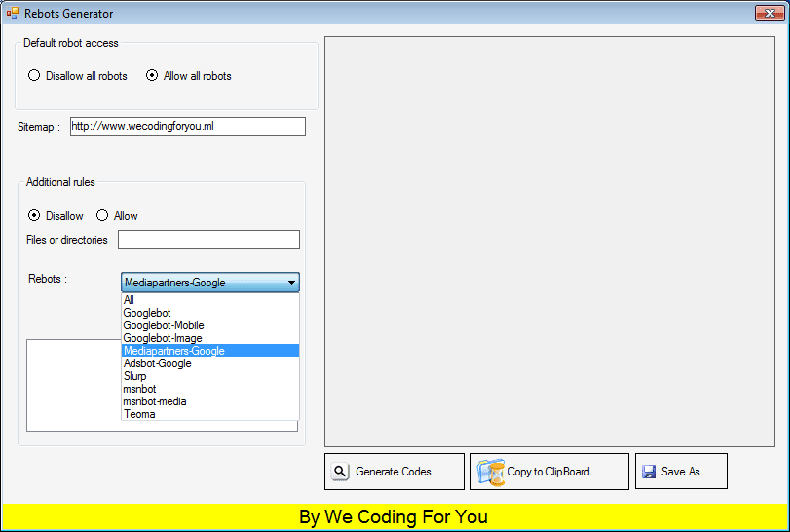Select Googlebot-Mobile in the dropdown list
The height and width of the screenshot is (532, 790).
[x=210, y=325]
